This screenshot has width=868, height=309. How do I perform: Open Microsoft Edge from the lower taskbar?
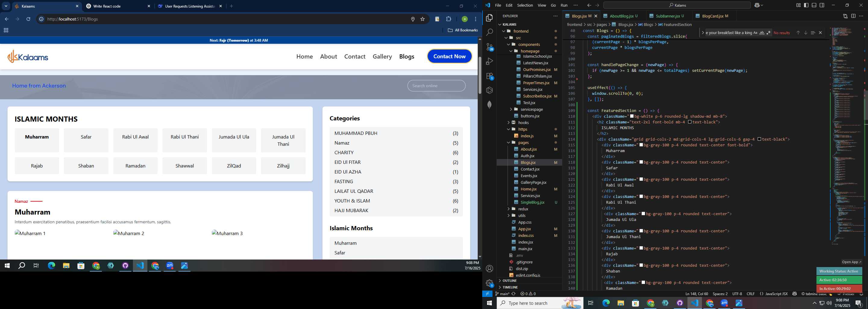[x=606, y=303]
